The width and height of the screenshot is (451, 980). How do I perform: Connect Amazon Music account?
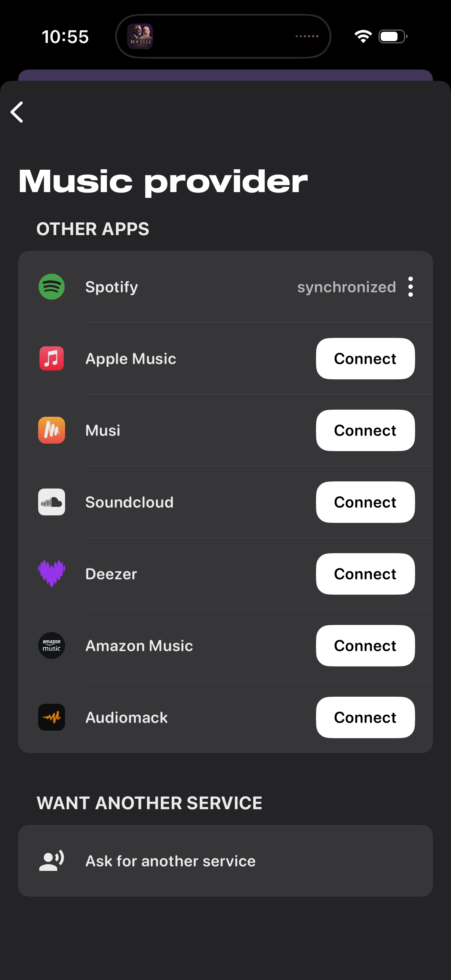pos(365,645)
